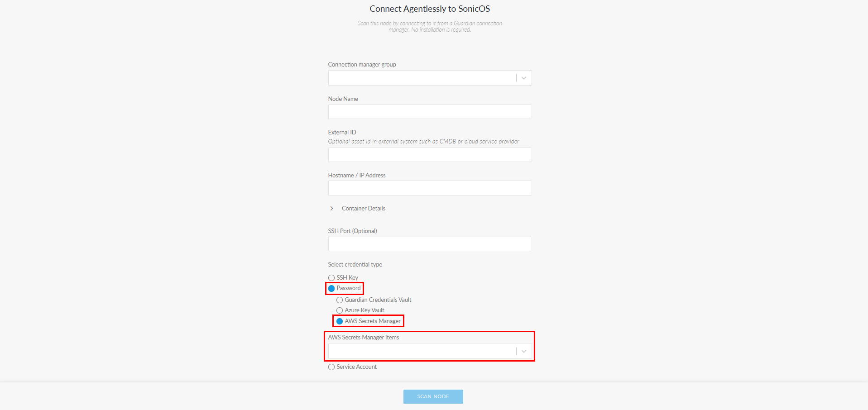Click the Node Name text field
868x410 pixels.
coord(429,112)
